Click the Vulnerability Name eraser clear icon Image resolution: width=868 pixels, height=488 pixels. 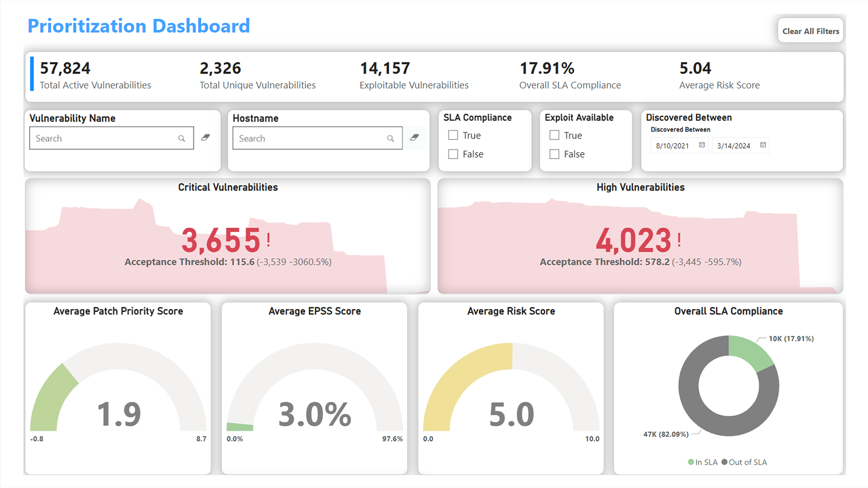[206, 137]
